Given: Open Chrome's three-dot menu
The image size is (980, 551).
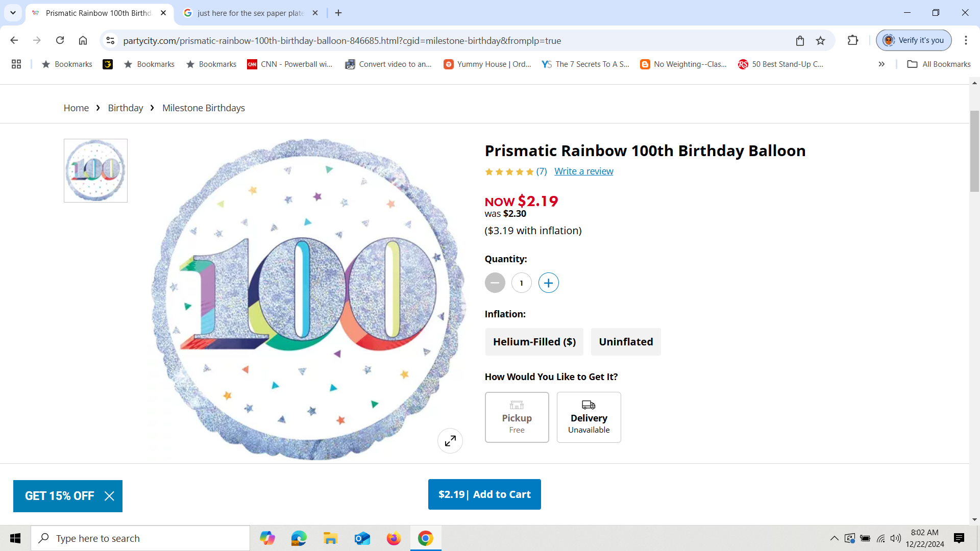Looking at the screenshot, I should pyautogui.click(x=966, y=41).
